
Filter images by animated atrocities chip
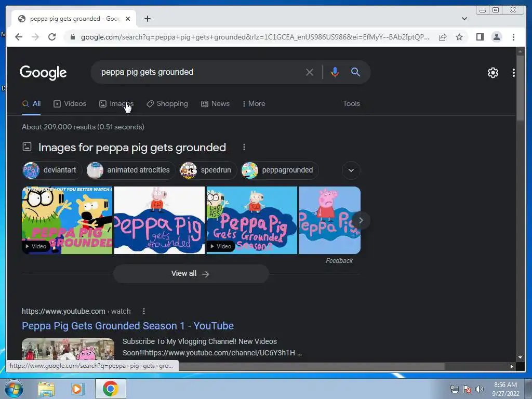point(130,170)
